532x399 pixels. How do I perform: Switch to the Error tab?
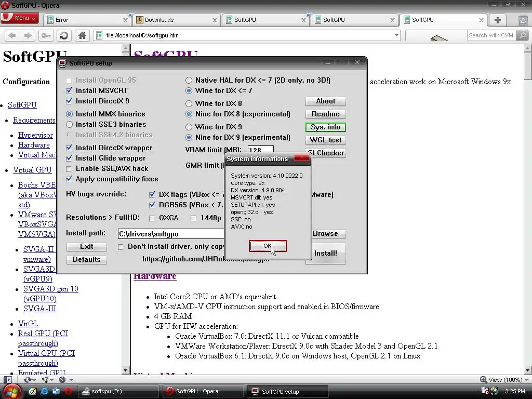click(x=86, y=20)
